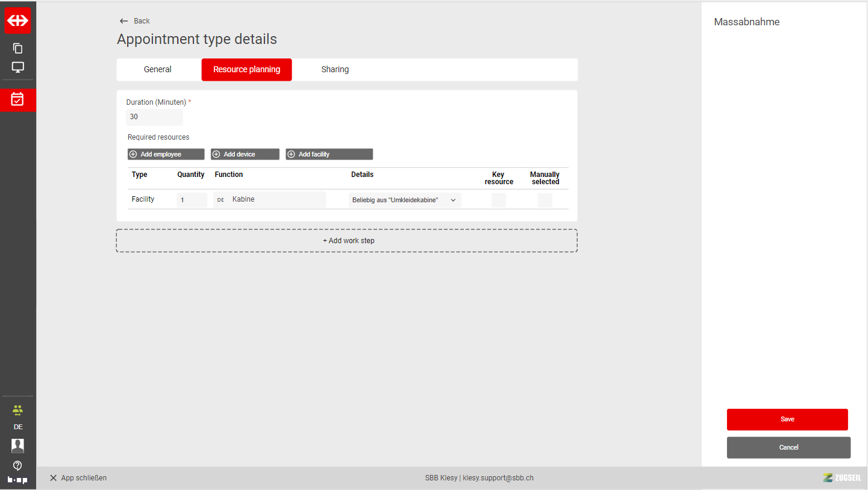Open the Sharing tab
The image size is (868, 490).
pos(335,70)
